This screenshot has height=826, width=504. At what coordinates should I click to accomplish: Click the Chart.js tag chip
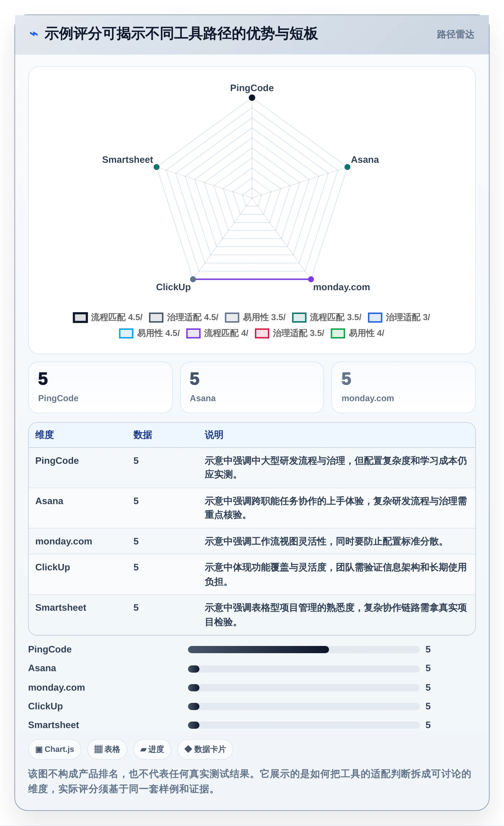(x=55, y=749)
